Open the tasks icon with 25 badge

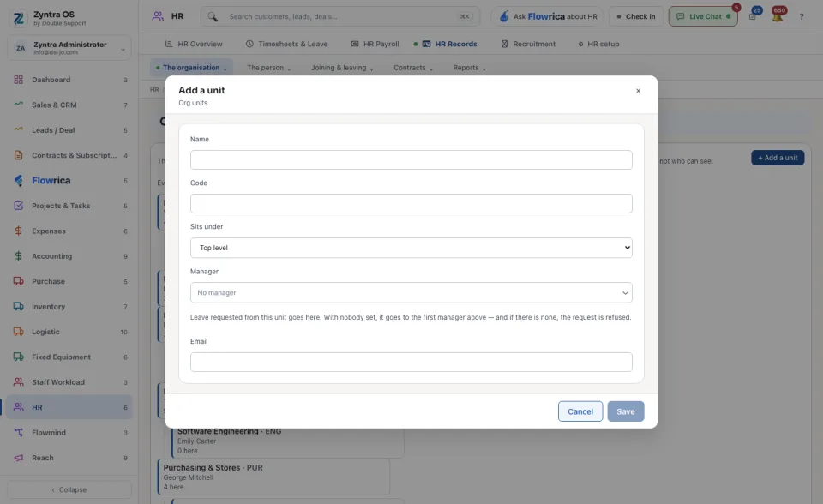click(x=754, y=15)
